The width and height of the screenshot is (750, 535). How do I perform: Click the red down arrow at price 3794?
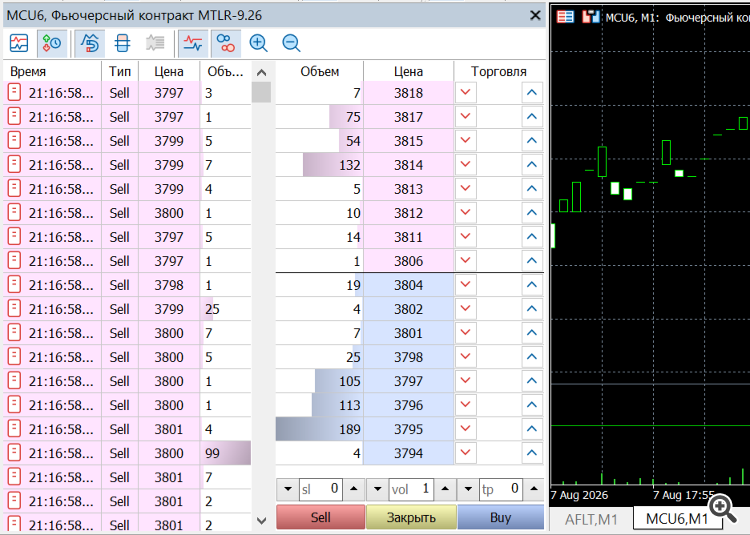465,453
